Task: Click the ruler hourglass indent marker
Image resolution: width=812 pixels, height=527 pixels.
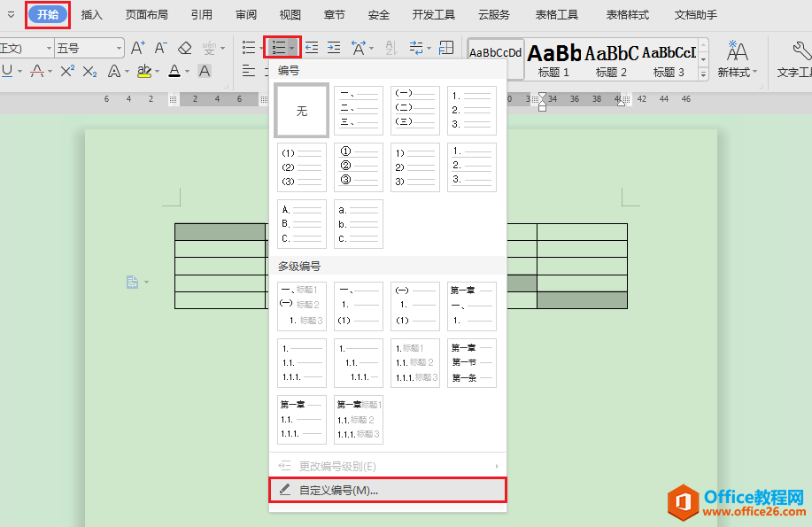Action: point(542,102)
